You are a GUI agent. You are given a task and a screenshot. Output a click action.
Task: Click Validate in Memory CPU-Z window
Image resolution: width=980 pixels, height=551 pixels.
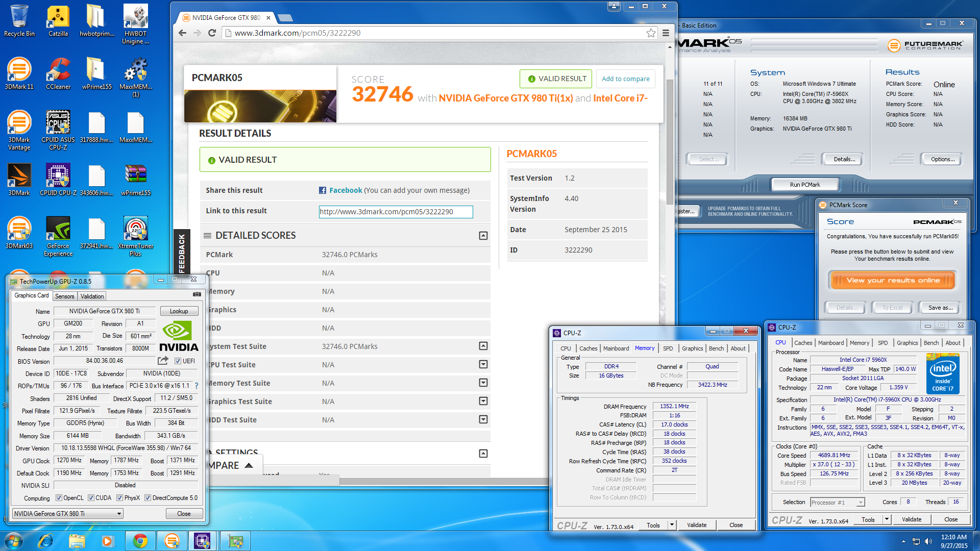697,525
